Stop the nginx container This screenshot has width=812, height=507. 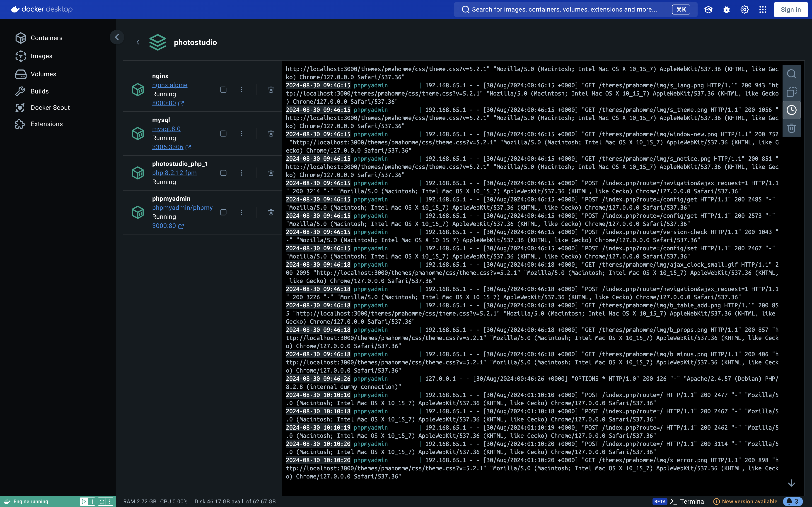(223, 90)
